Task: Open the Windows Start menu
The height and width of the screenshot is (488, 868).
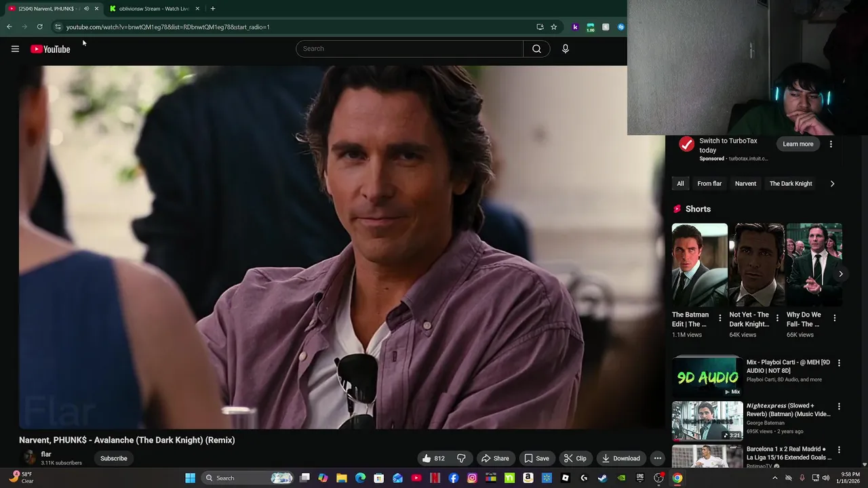Action: [x=191, y=478]
